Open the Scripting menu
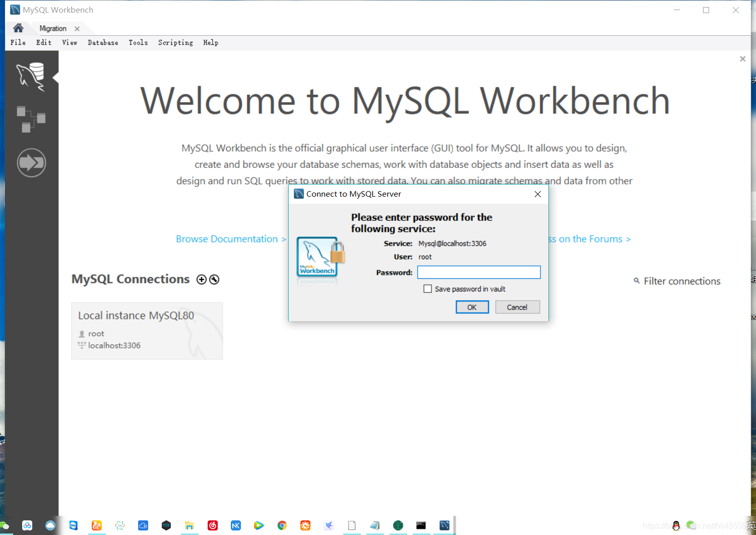Viewport: 756px width, 535px height. point(175,43)
